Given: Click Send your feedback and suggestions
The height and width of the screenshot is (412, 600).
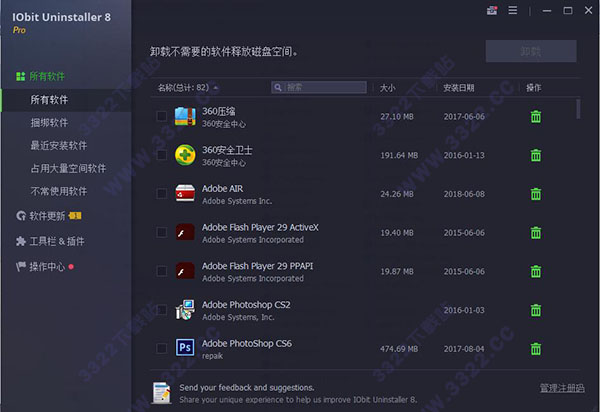Looking at the screenshot, I should click(246, 388).
